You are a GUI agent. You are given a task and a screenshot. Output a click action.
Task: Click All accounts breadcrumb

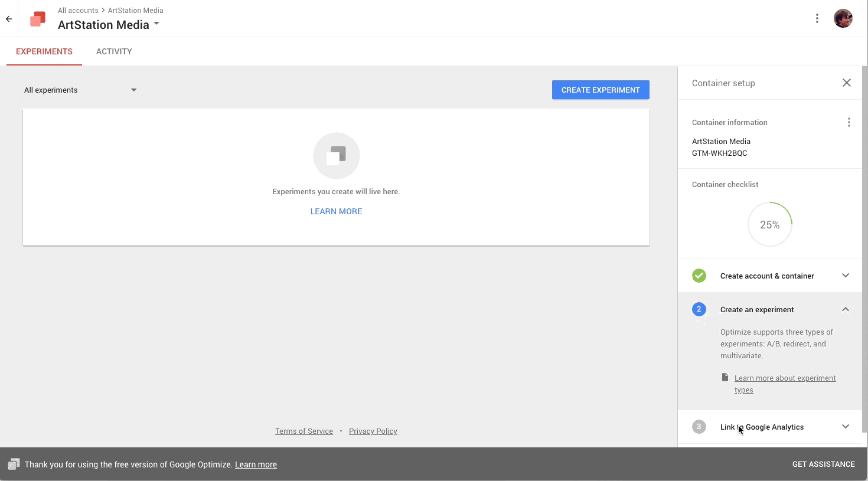point(78,11)
